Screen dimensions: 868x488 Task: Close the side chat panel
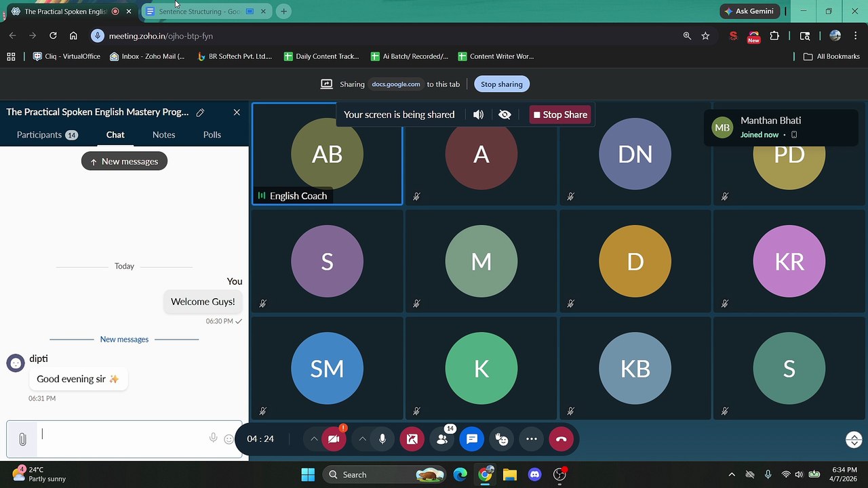point(237,113)
